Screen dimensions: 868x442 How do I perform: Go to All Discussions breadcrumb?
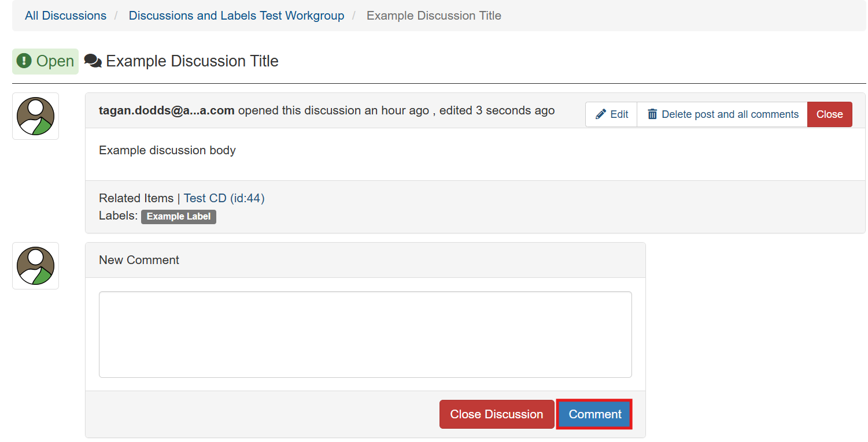coord(65,16)
